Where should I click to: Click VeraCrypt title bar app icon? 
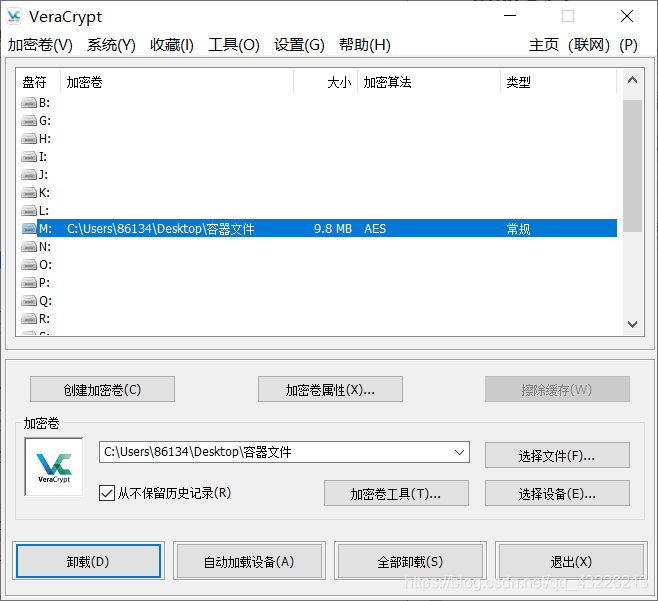tap(14, 16)
